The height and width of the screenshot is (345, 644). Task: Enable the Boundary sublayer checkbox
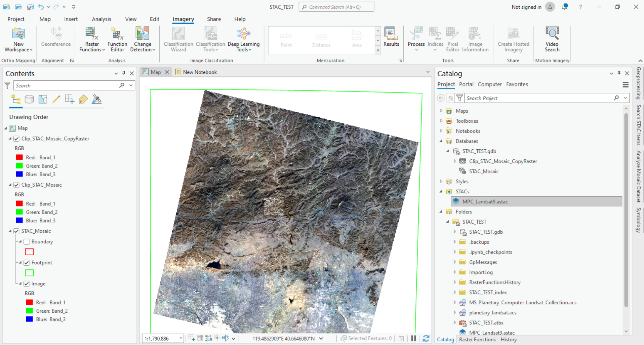pyautogui.click(x=26, y=241)
